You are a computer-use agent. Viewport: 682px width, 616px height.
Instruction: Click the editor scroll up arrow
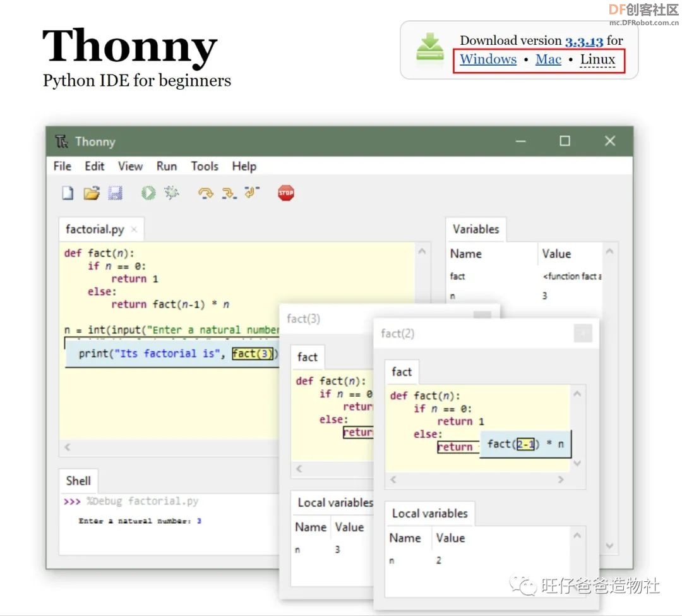(x=421, y=251)
